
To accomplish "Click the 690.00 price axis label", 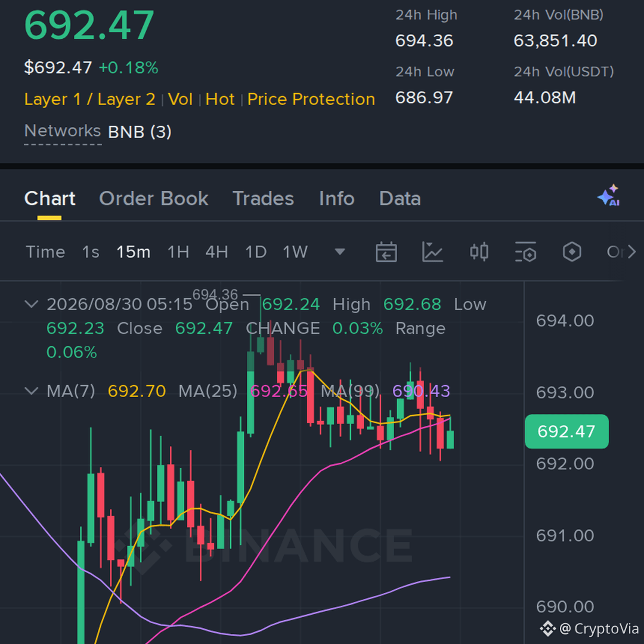I will (x=565, y=606).
